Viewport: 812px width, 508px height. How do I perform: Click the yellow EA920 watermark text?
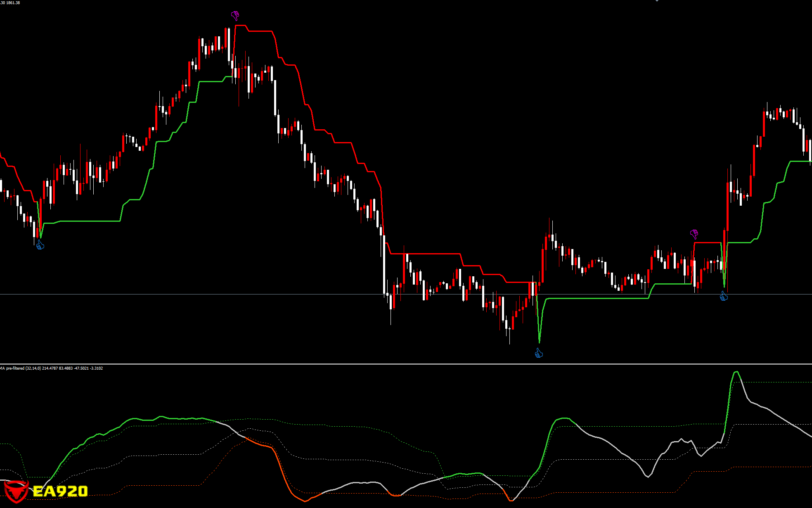(60, 491)
